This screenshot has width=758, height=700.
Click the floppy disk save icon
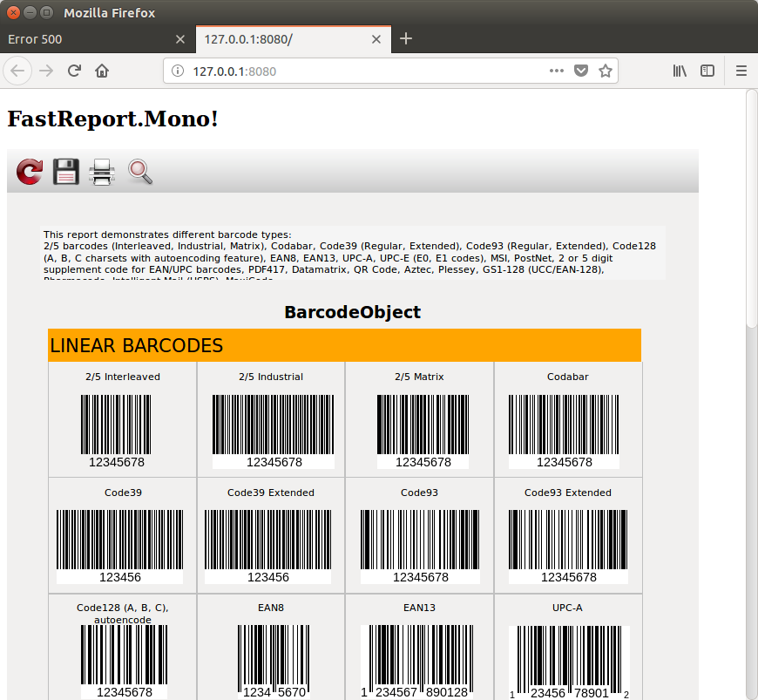pos(65,172)
